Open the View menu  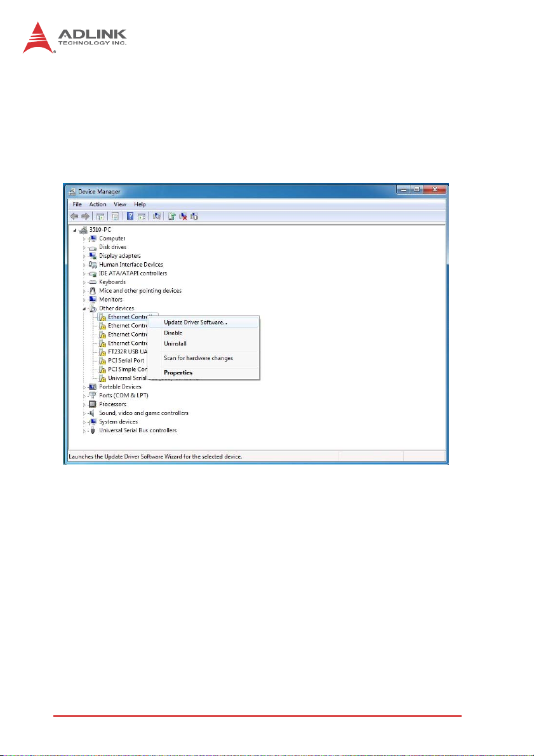click(120, 204)
